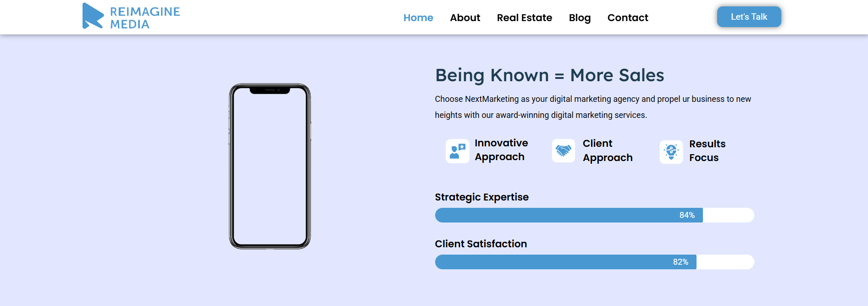868x306 pixels.
Task: Click the REIMAGINE MEDIA logo text
Action: coord(145,18)
